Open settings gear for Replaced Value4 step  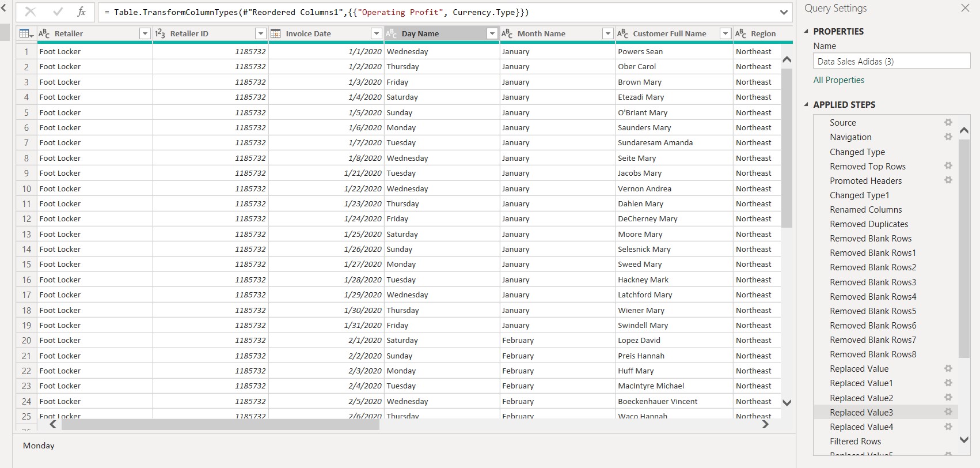(x=948, y=427)
